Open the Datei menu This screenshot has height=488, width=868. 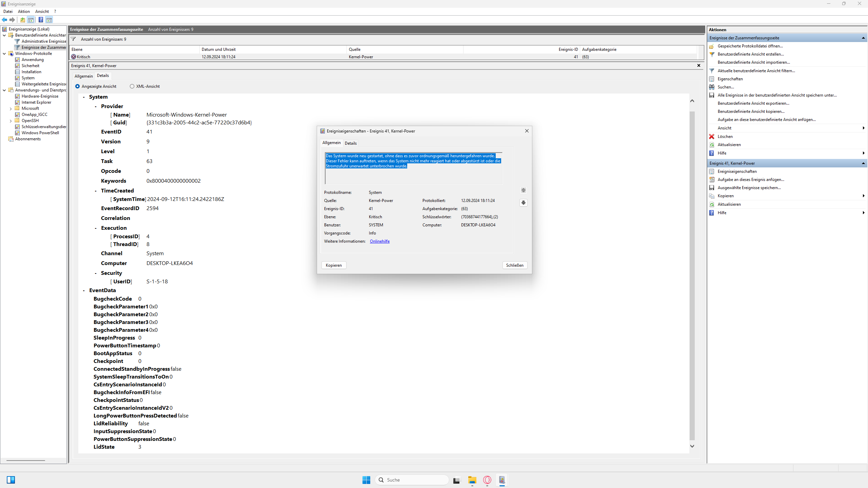coord(8,11)
